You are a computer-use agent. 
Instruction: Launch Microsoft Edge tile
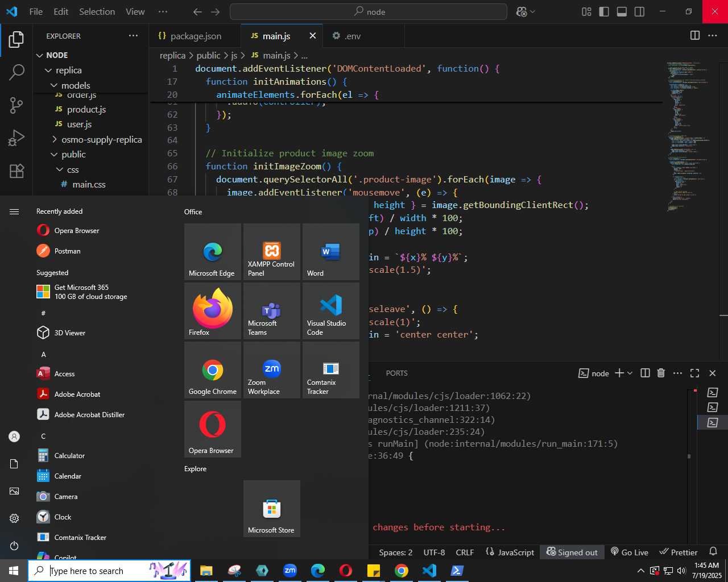[x=213, y=252]
